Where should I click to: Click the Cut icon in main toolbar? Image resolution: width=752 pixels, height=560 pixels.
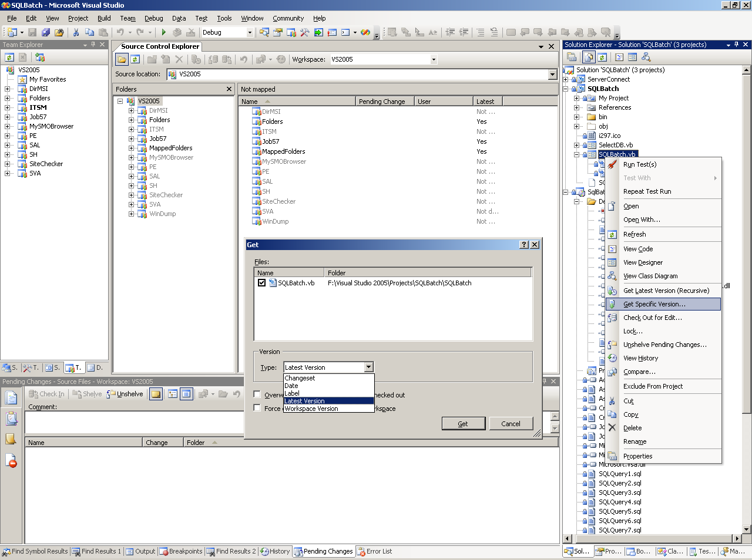click(x=76, y=32)
